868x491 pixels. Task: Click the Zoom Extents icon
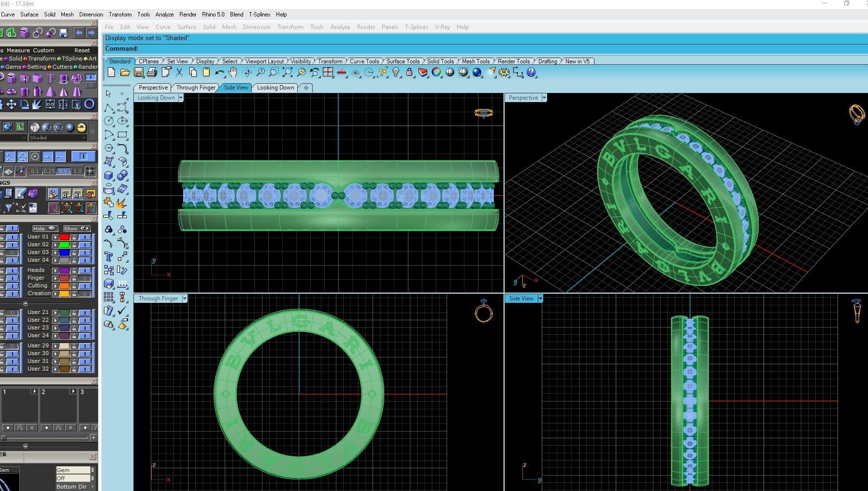point(287,73)
